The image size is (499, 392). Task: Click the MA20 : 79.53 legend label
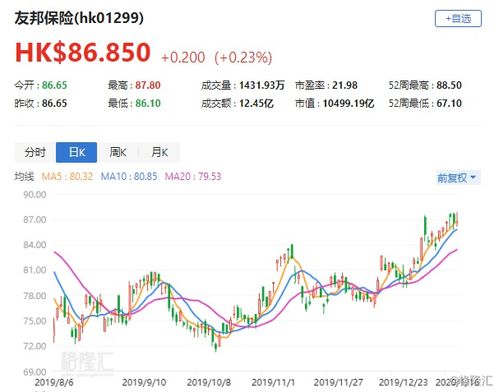[x=193, y=176]
